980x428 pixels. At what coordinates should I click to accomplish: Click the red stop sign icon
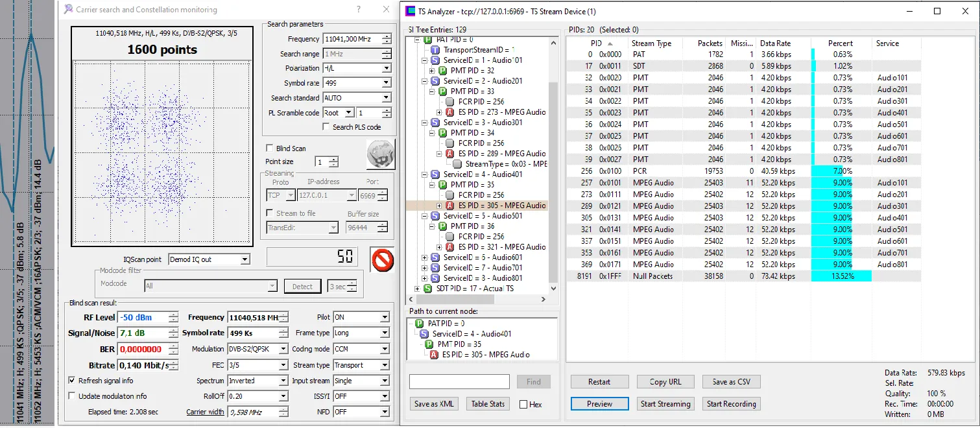[x=383, y=260]
